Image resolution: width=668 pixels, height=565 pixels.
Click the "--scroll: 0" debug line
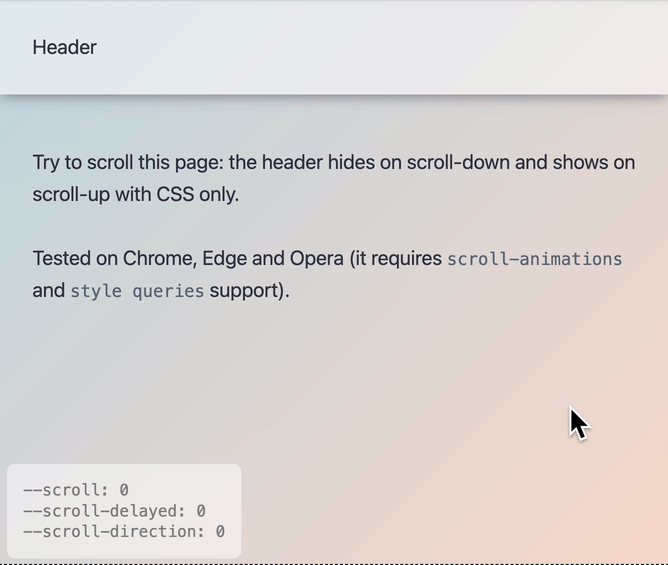(x=76, y=490)
